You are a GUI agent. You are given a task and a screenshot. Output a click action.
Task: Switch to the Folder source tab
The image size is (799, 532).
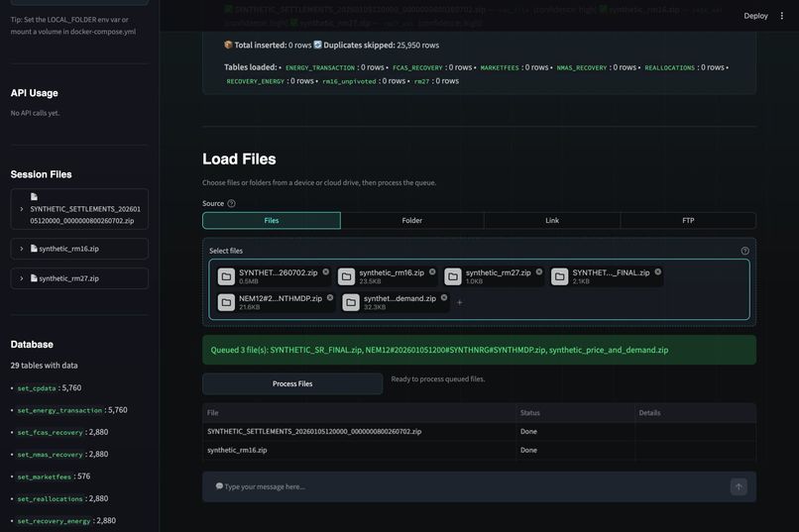(411, 221)
